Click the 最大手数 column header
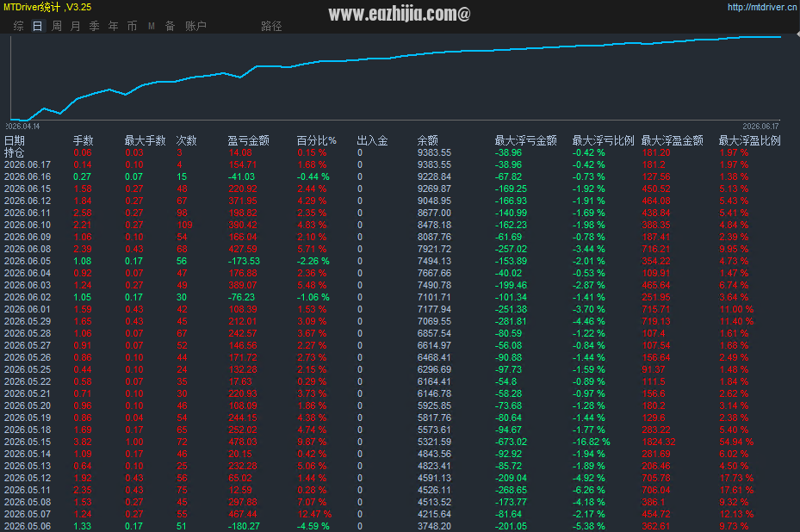The image size is (800, 532). point(146,140)
